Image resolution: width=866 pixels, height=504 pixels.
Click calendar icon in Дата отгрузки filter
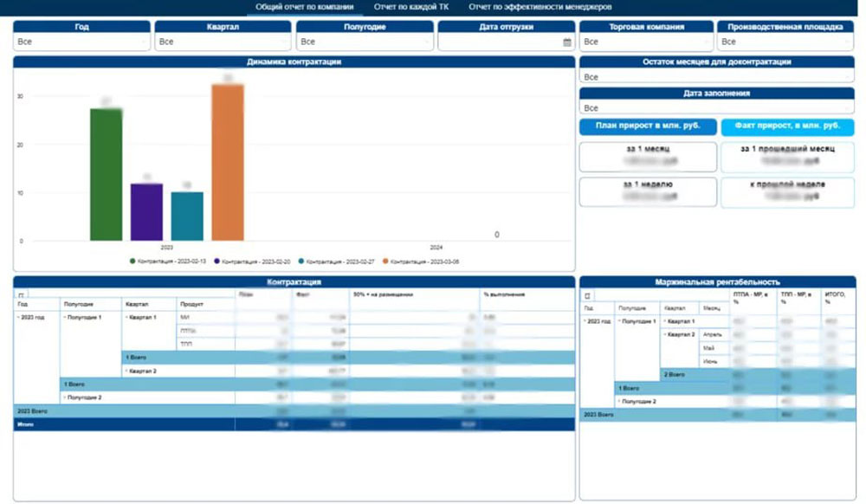point(566,42)
